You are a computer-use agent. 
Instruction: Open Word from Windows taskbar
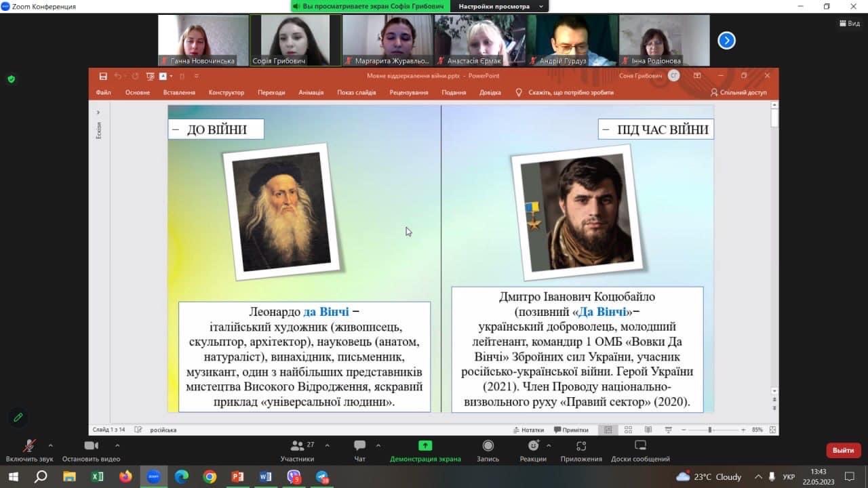pyautogui.click(x=265, y=476)
